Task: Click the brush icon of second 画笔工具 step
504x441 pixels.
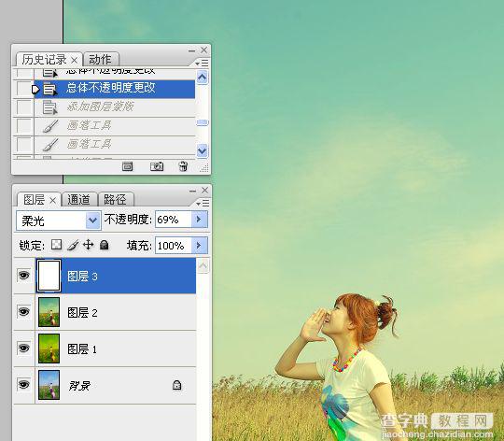Action: click(50, 145)
